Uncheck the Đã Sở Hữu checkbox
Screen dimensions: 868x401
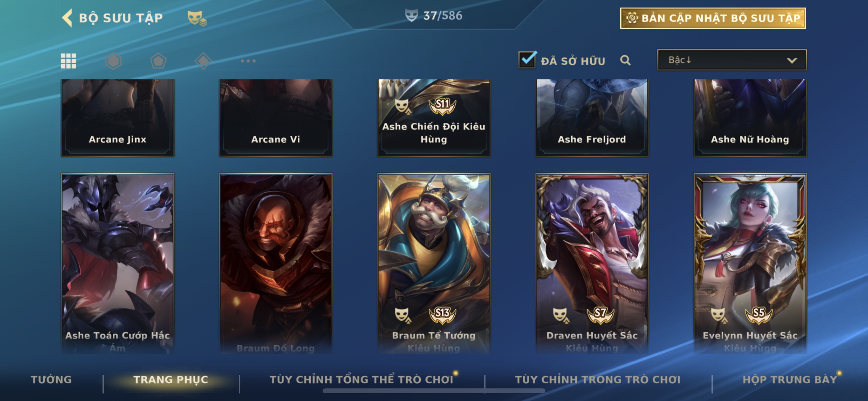[x=527, y=60]
